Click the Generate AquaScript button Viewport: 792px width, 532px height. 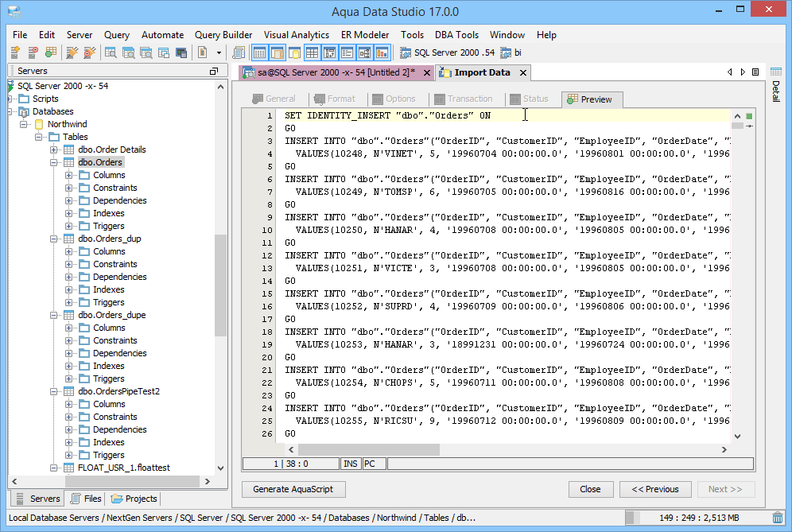tap(293, 489)
